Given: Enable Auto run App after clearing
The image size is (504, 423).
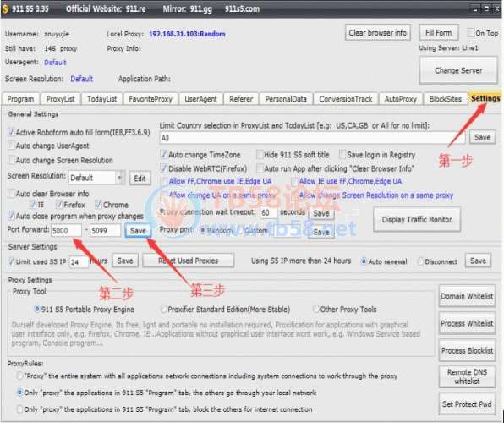Looking at the screenshot, I should click(x=260, y=168).
